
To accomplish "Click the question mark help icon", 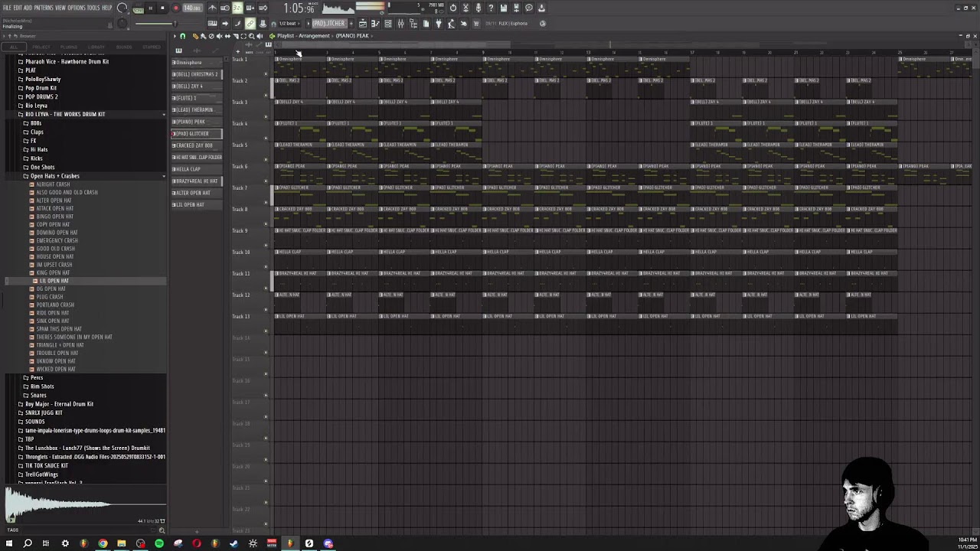I will point(491,8).
